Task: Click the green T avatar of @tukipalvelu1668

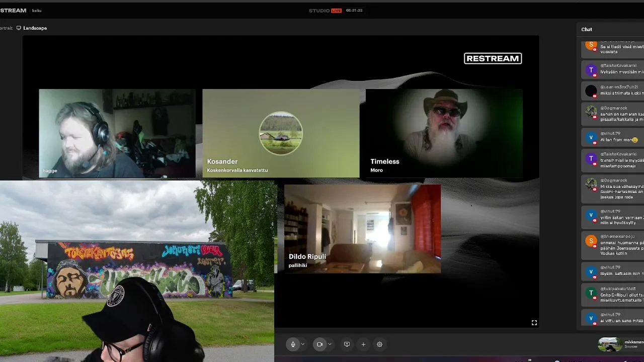Action: coord(591,293)
